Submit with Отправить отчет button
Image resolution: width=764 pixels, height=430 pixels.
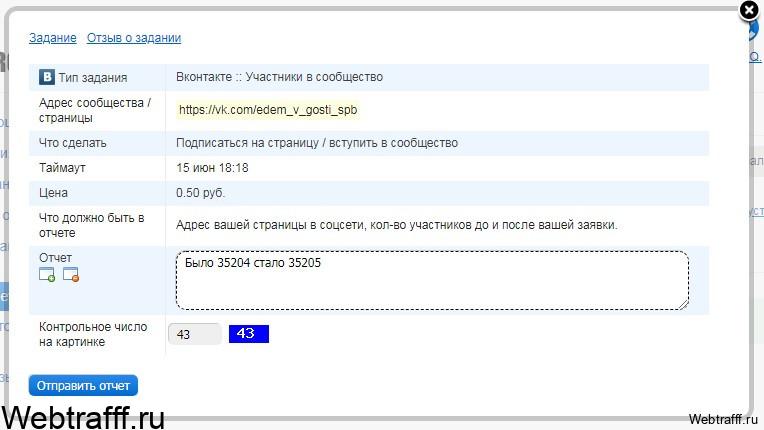click(83, 386)
